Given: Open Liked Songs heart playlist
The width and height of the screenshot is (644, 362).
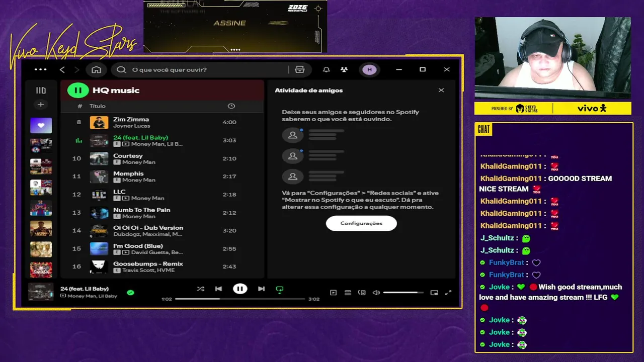Looking at the screenshot, I should click(x=41, y=125).
